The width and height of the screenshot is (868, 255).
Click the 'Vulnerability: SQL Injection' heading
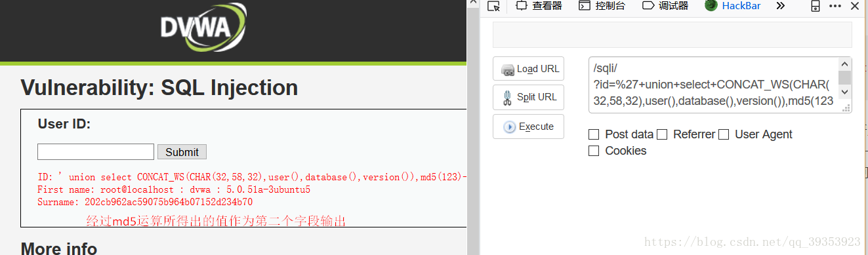[x=159, y=88]
